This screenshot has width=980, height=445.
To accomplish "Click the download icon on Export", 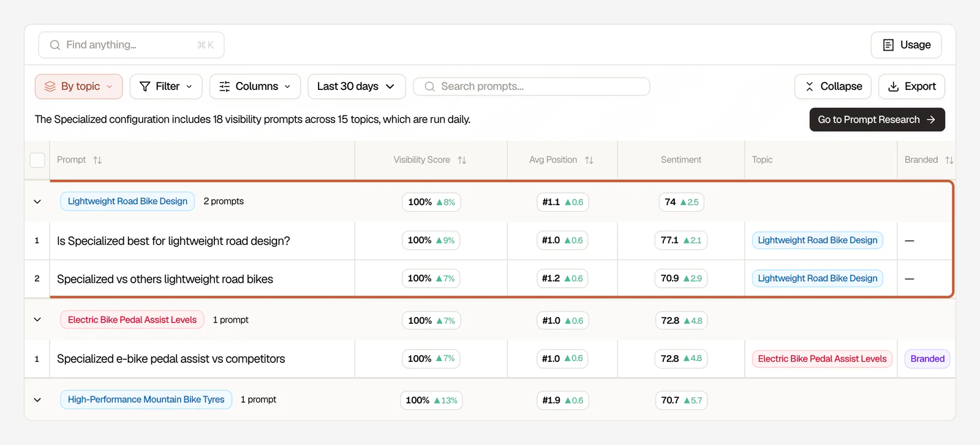I will click(x=894, y=86).
